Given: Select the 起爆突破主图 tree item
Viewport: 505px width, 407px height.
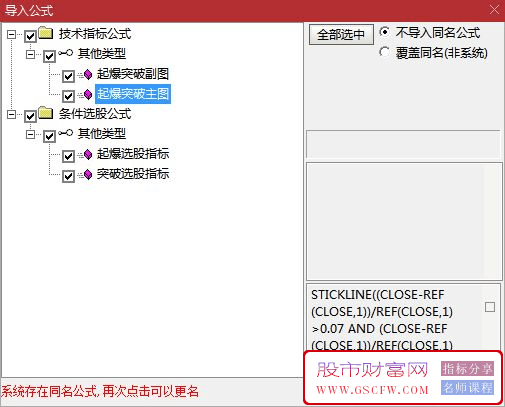Looking at the screenshot, I should point(133,94).
